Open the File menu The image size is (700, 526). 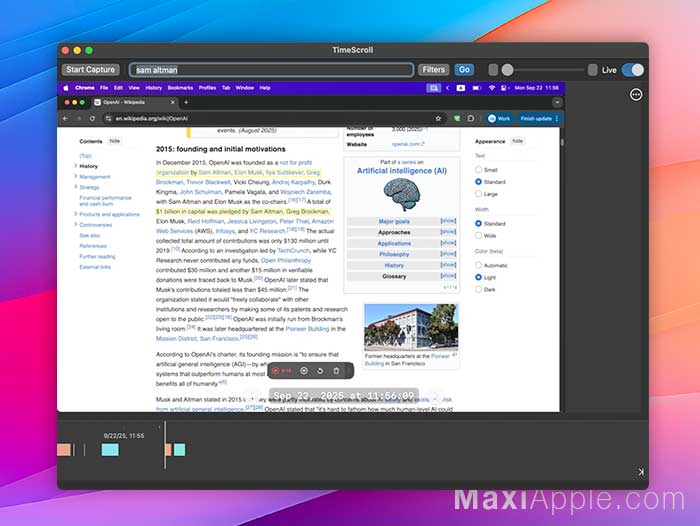(x=104, y=88)
